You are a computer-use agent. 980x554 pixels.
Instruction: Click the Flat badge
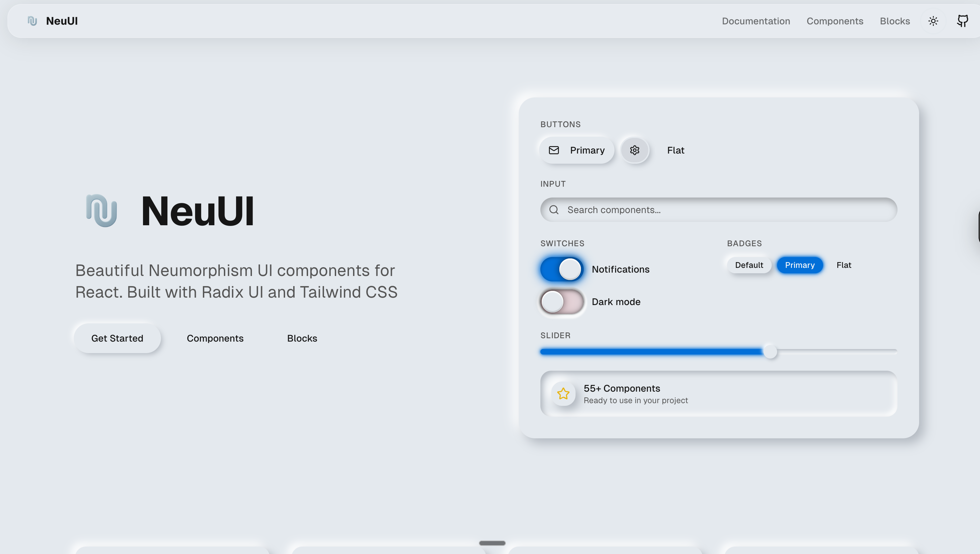click(x=844, y=265)
